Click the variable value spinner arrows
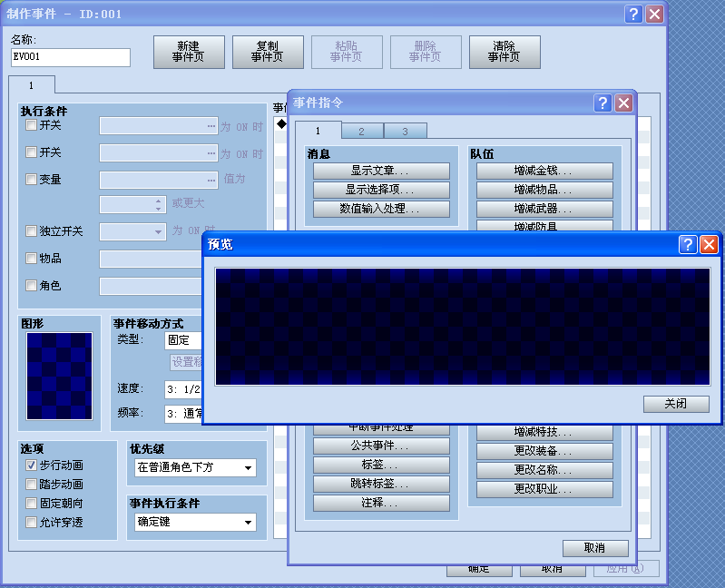This screenshot has width=725, height=588. pyautogui.click(x=159, y=205)
